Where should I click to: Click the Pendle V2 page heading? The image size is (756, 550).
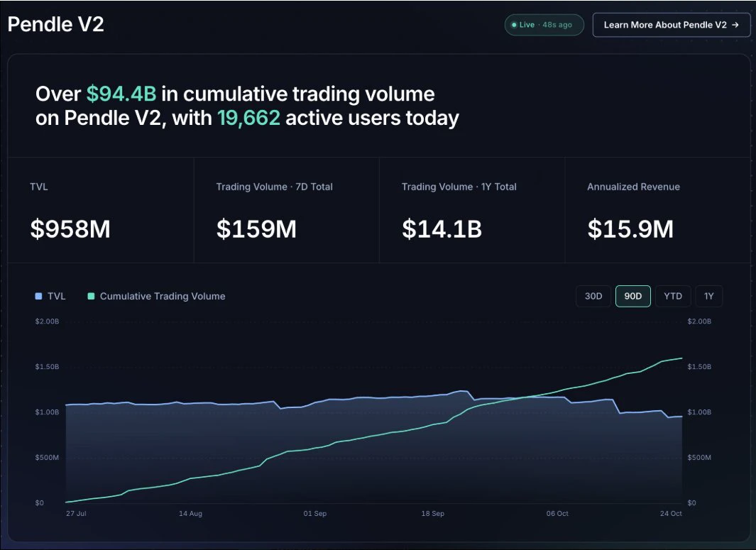coord(56,25)
